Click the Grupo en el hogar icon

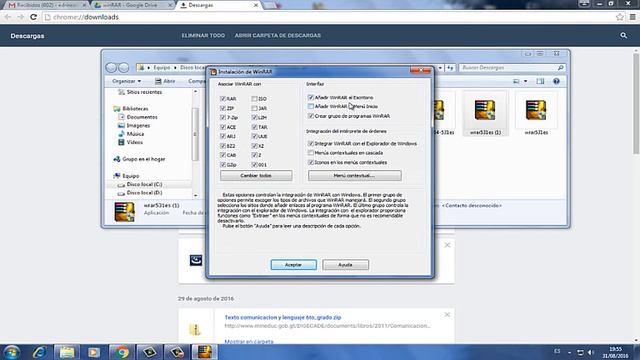(x=117, y=159)
